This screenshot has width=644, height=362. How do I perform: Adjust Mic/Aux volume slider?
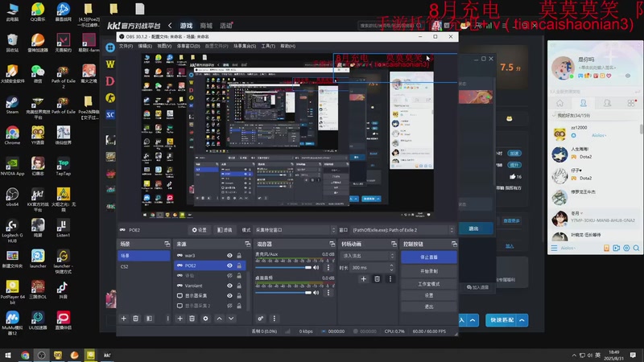[283, 268]
